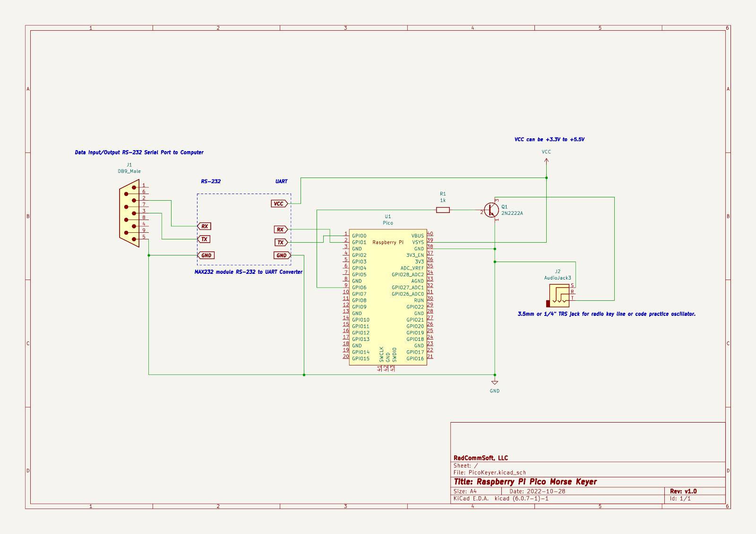Click the AGND pin label
Screen dimensions: 756x534
click(417, 281)
